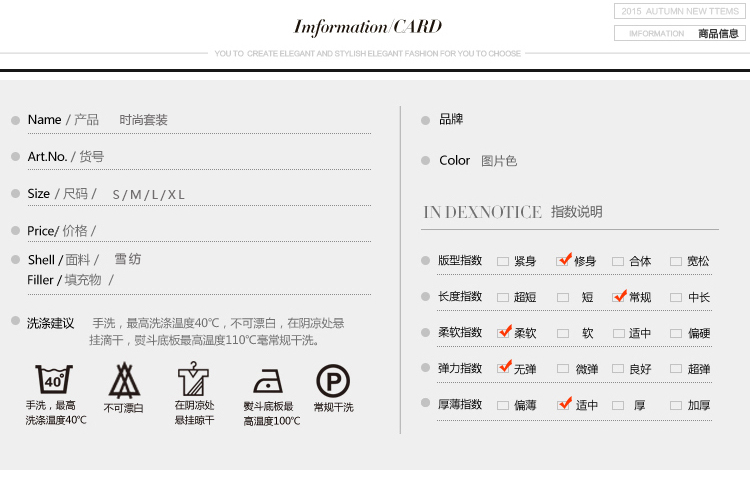Click the S/M/L/XL size text

148,194
